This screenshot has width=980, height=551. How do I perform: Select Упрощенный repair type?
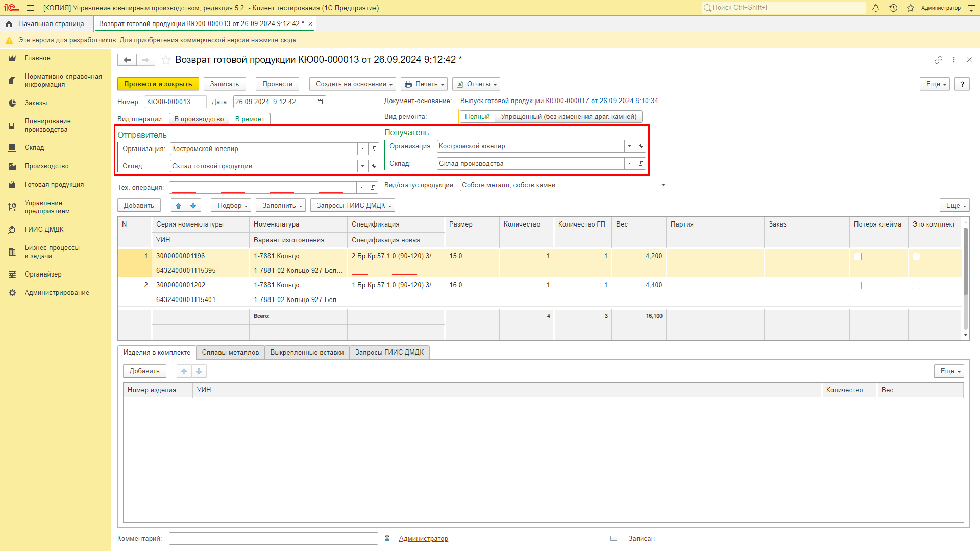[569, 117]
